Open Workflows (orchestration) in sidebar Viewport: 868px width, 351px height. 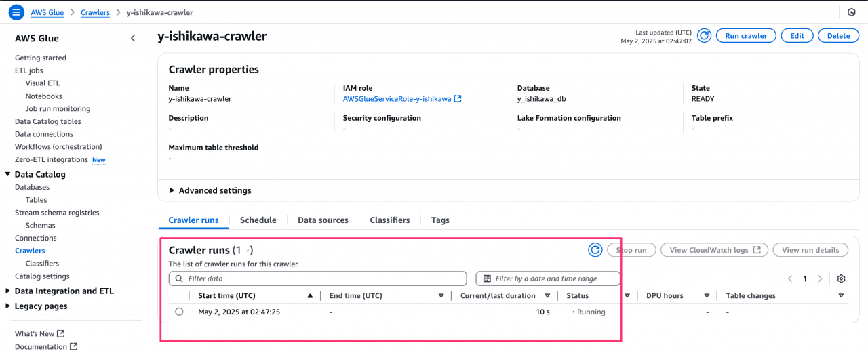58,147
